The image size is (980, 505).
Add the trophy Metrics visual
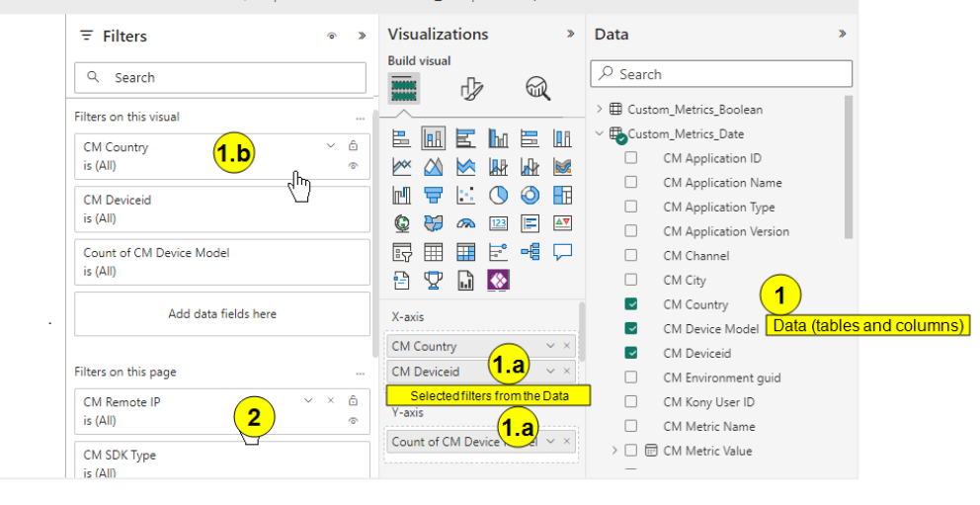(433, 280)
